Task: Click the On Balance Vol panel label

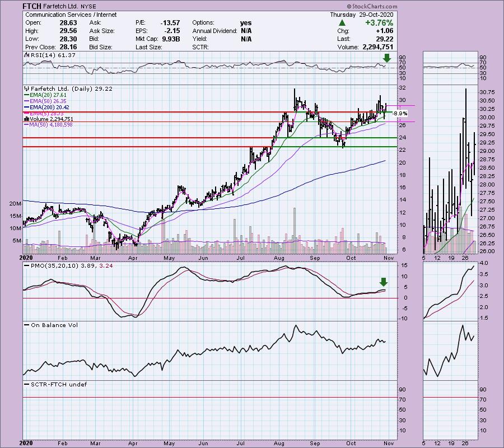Action: 54,325
